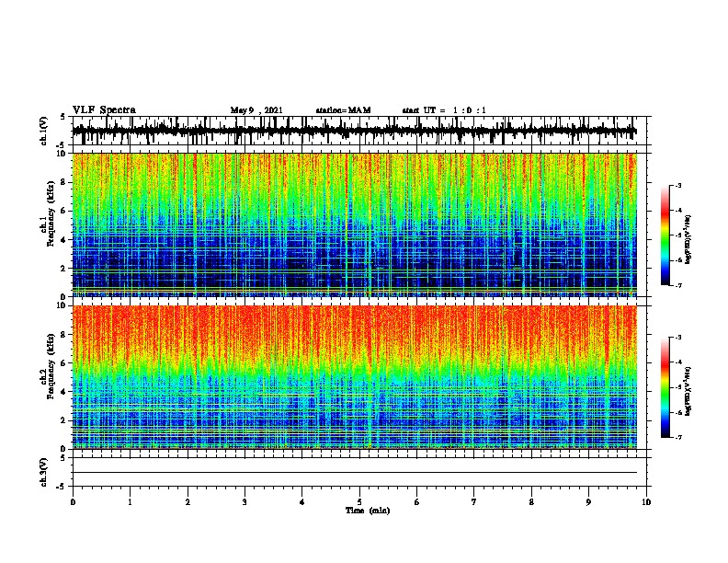The height and width of the screenshot is (563, 728).
Task: Click the "ch.1(V)" waveform axis label
Action: [x=44, y=131]
